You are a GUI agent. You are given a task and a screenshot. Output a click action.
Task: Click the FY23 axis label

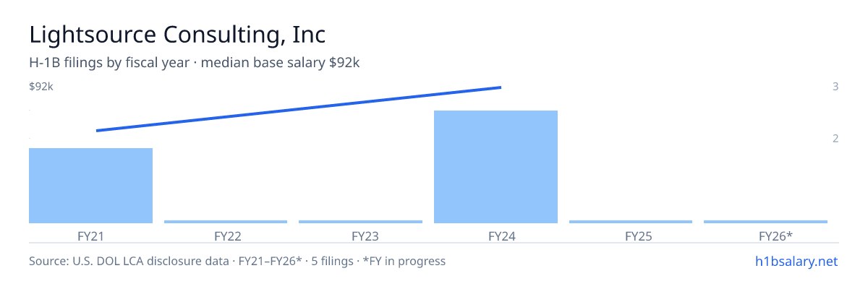(360, 236)
